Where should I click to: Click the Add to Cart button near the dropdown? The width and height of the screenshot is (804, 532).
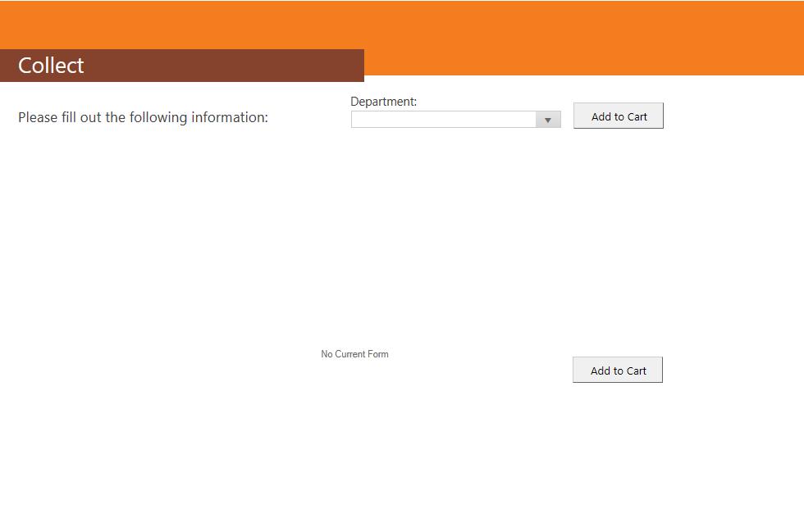click(618, 116)
